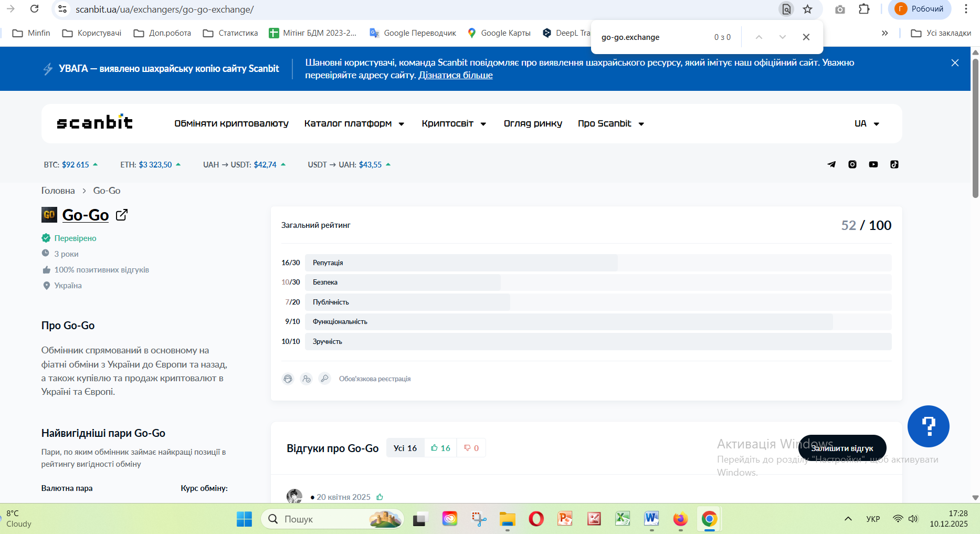The height and width of the screenshot is (534, 980).
Task: Show hidden system tray icons
Action: pyautogui.click(x=848, y=519)
